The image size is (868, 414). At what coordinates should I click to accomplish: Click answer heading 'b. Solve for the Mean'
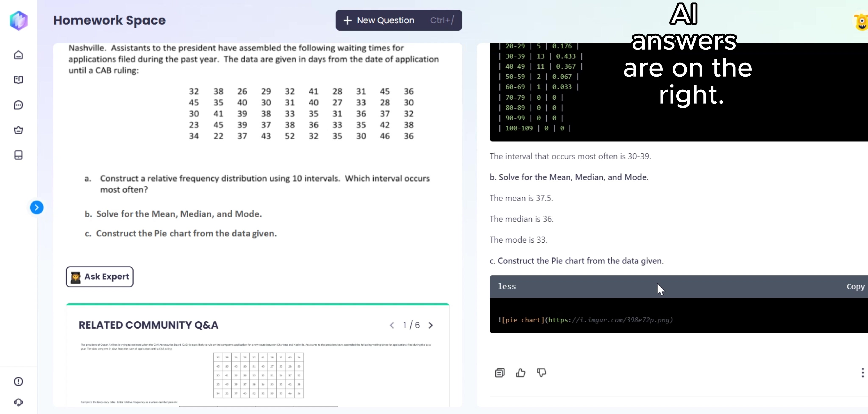click(569, 177)
